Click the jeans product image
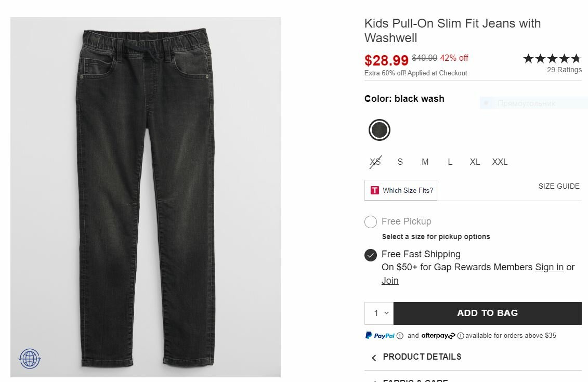This screenshot has width=588, height=382. click(x=146, y=197)
